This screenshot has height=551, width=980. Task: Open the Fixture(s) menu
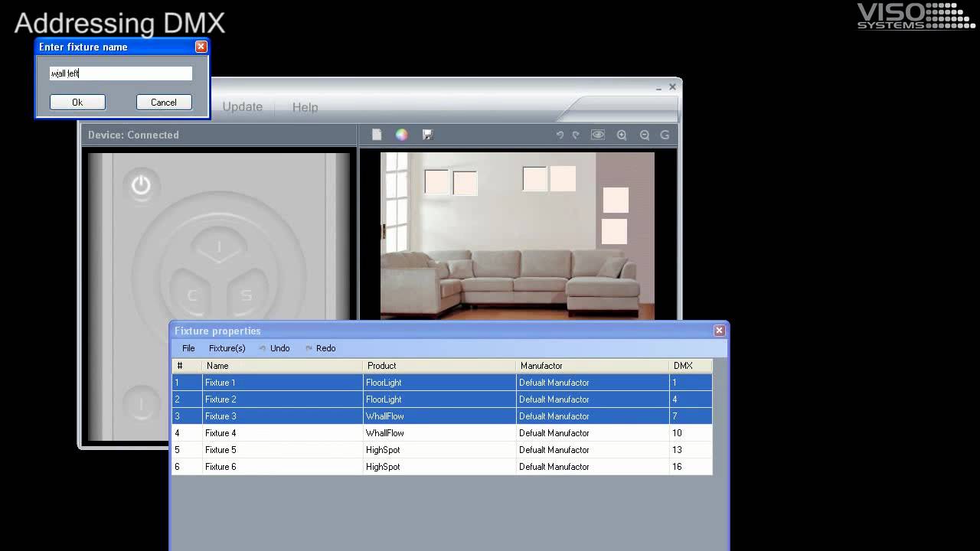tap(227, 348)
